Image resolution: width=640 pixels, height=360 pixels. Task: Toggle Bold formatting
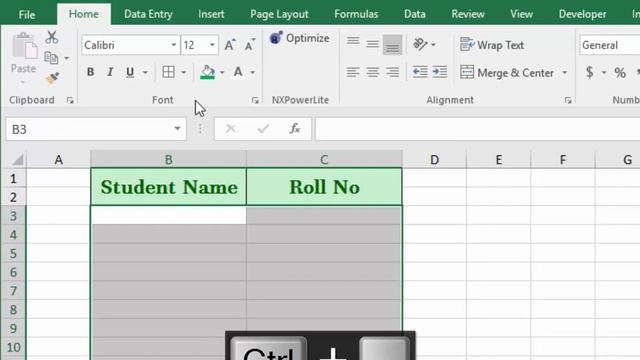coord(91,72)
